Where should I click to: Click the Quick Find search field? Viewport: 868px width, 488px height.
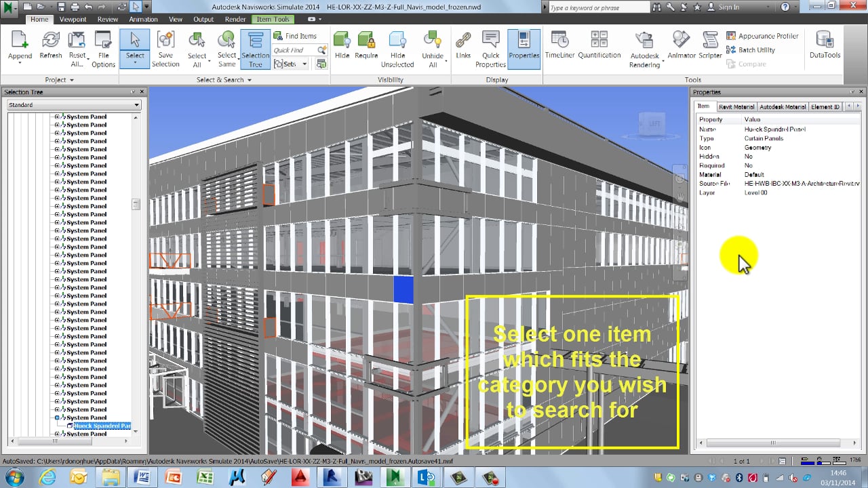tap(294, 50)
